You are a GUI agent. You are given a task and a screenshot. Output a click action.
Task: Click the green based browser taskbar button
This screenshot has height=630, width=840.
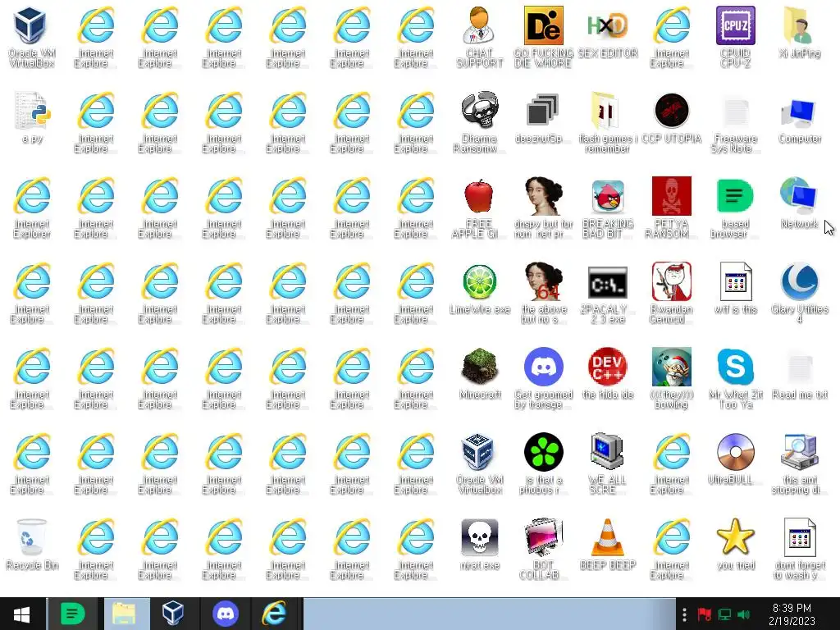(73, 614)
